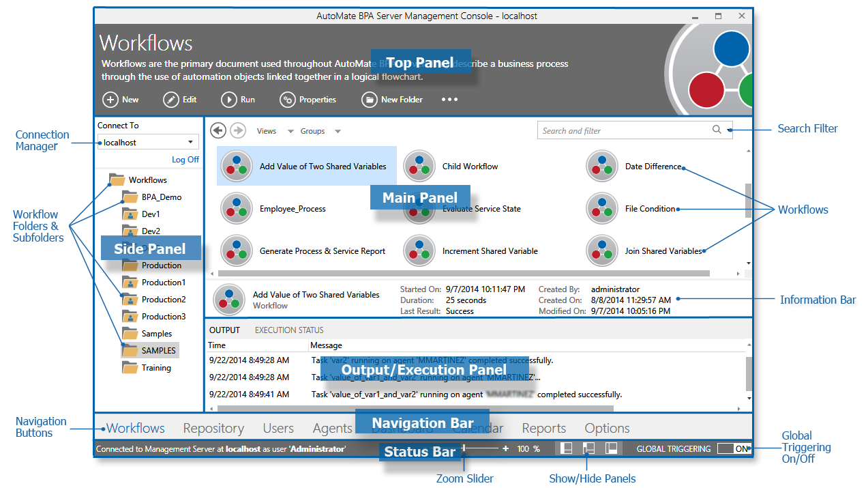The image size is (868, 488).
Task: Open the Connect To server dropdown
Action: click(190, 142)
